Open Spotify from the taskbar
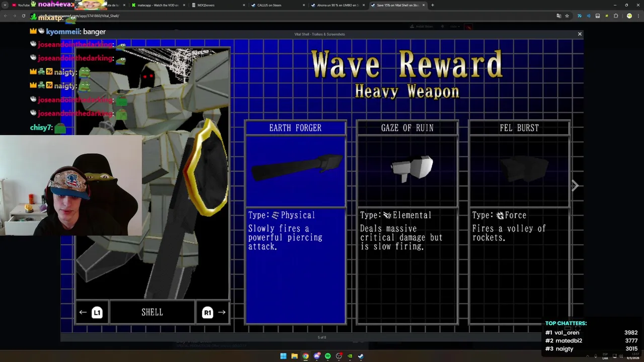Screen dimensions: 644x362 pos(328,356)
